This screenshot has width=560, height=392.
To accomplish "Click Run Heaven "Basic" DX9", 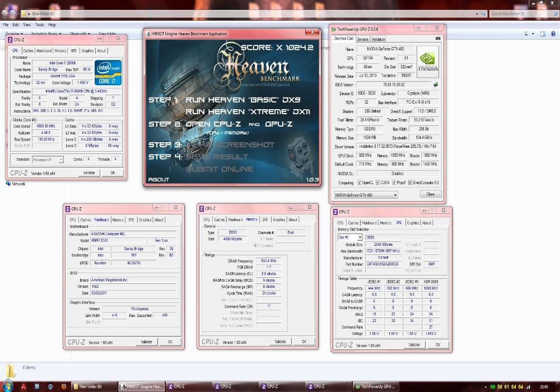I will coord(243,100).
